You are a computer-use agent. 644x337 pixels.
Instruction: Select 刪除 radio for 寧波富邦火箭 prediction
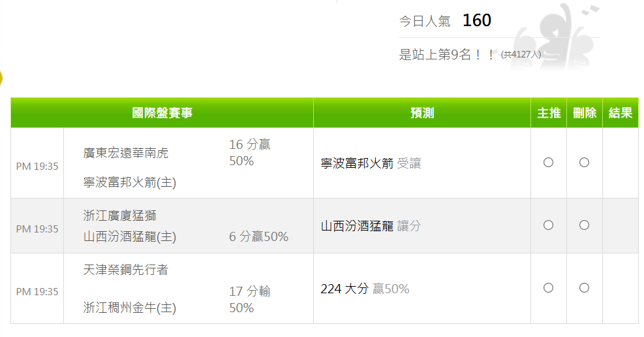[x=584, y=163]
